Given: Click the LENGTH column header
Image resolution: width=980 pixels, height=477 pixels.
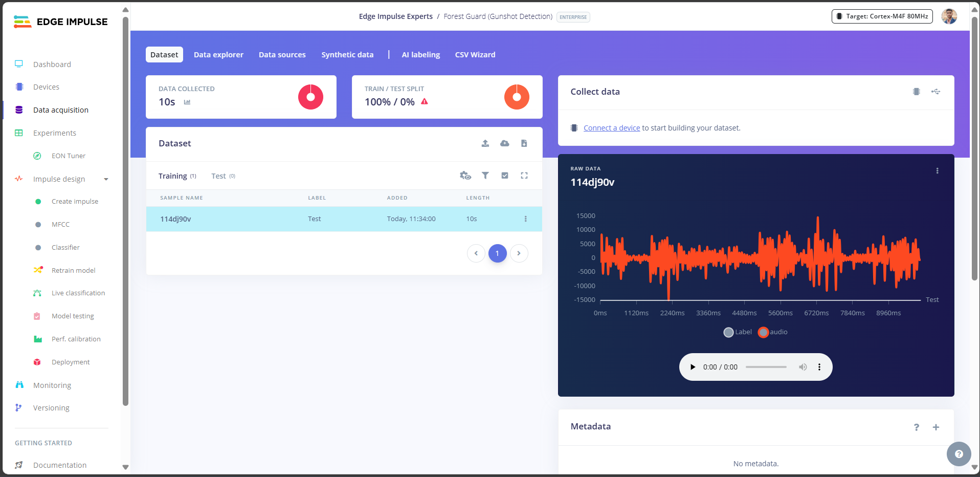Looking at the screenshot, I should (x=478, y=198).
